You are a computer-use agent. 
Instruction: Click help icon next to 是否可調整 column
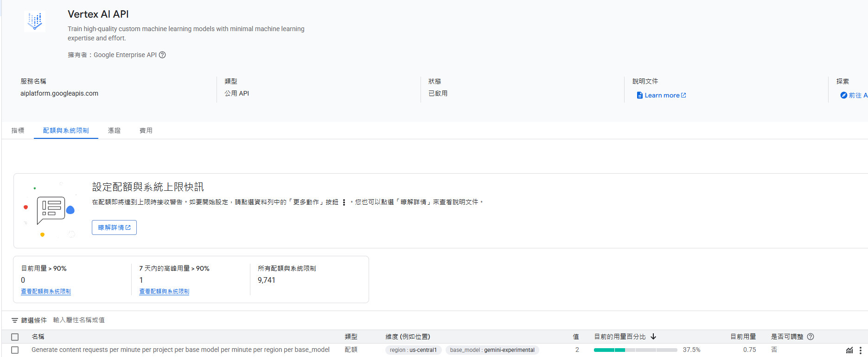coord(811,337)
